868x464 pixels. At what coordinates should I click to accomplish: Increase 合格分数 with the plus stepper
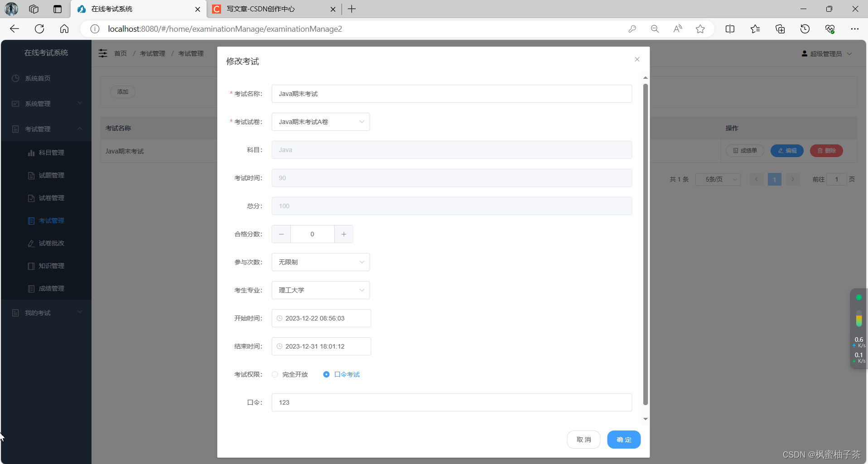[343, 234]
